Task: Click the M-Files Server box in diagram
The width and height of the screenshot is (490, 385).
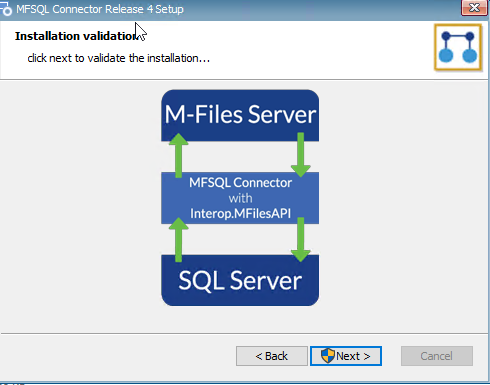Action: 240,115
